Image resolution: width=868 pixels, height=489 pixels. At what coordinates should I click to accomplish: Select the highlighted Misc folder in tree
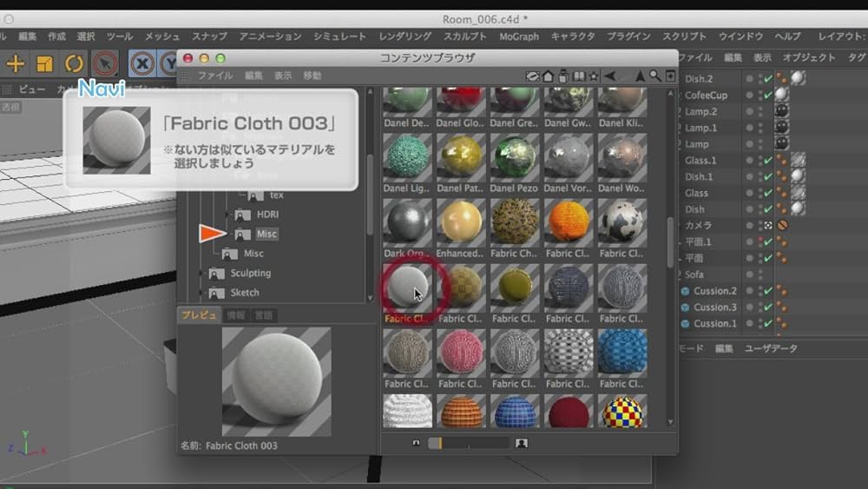(x=266, y=234)
